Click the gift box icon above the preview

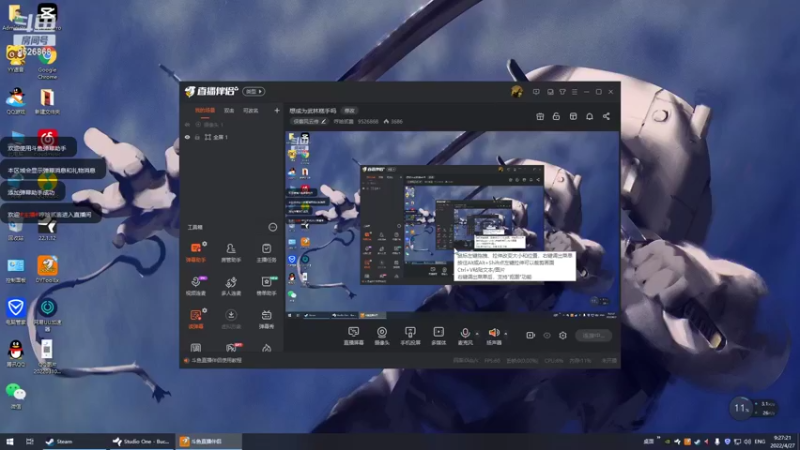[x=540, y=116]
